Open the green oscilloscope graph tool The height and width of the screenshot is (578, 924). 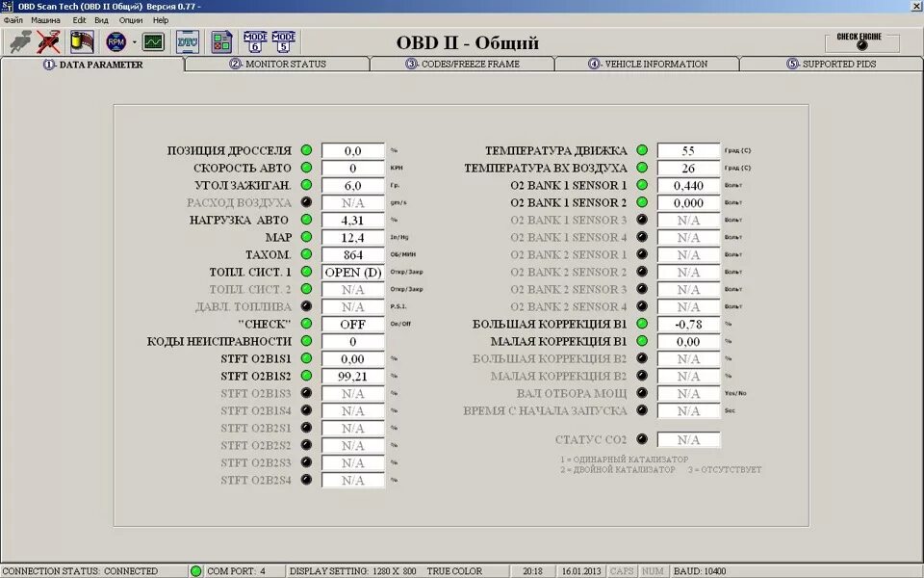click(154, 42)
